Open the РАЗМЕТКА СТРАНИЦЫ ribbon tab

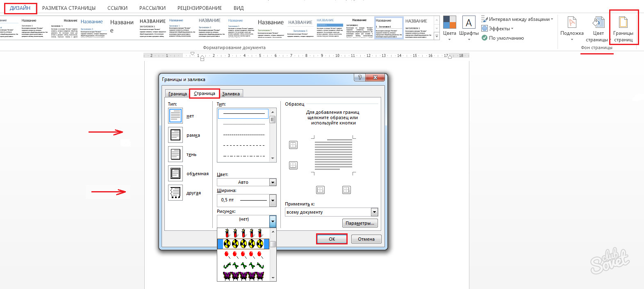pyautogui.click(x=69, y=8)
